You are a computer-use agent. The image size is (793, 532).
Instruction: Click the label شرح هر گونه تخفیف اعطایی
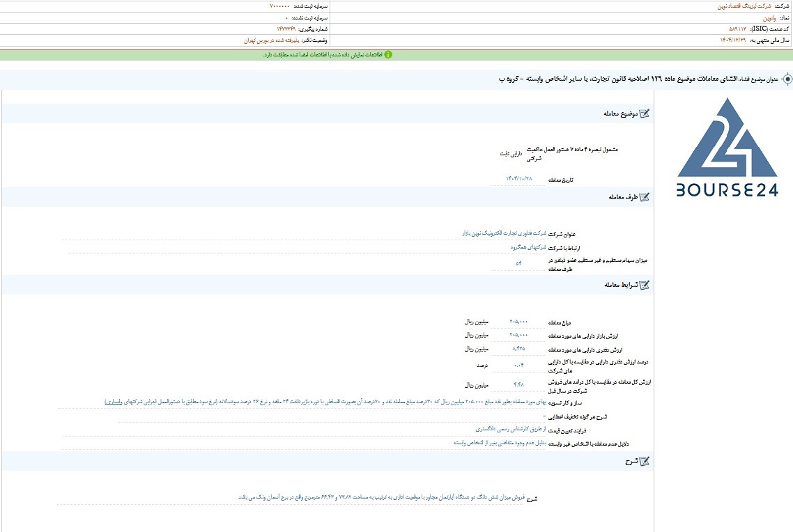pos(578,417)
